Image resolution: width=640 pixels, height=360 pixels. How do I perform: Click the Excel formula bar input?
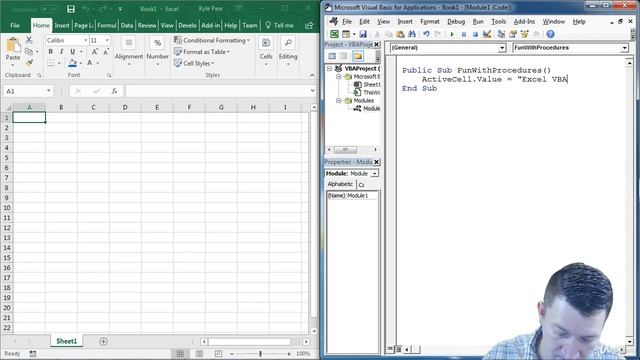pyautogui.click(x=217, y=91)
